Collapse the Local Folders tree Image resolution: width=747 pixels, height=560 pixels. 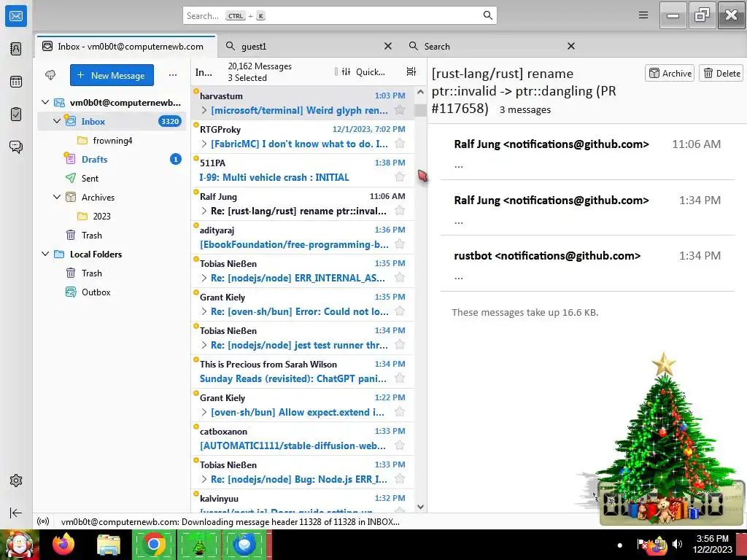(x=45, y=254)
